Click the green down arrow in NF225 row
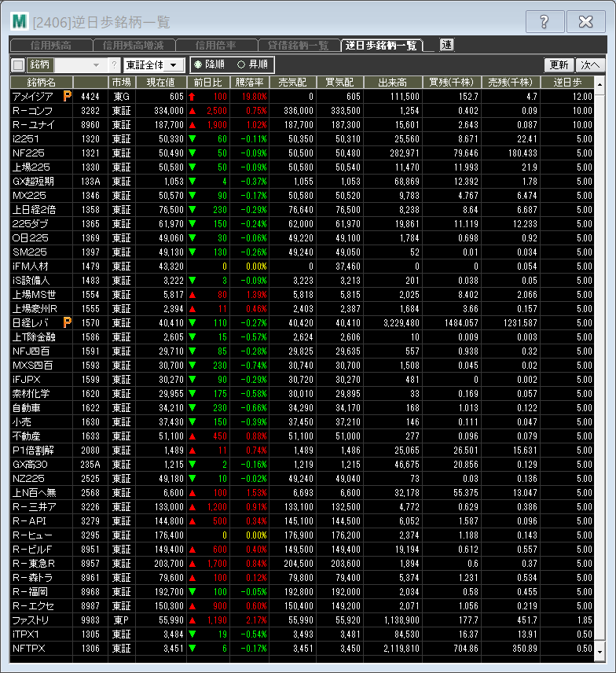616x673 pixels. coord(191,153)
